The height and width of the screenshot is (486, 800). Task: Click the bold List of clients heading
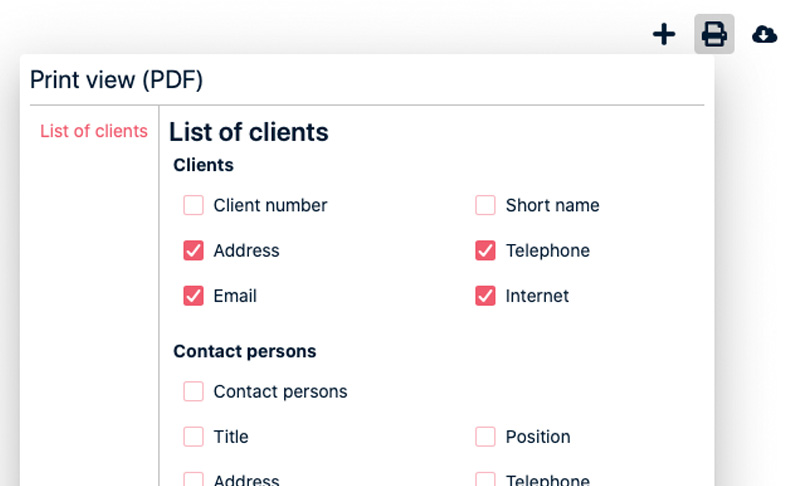(x=249, y=132)
